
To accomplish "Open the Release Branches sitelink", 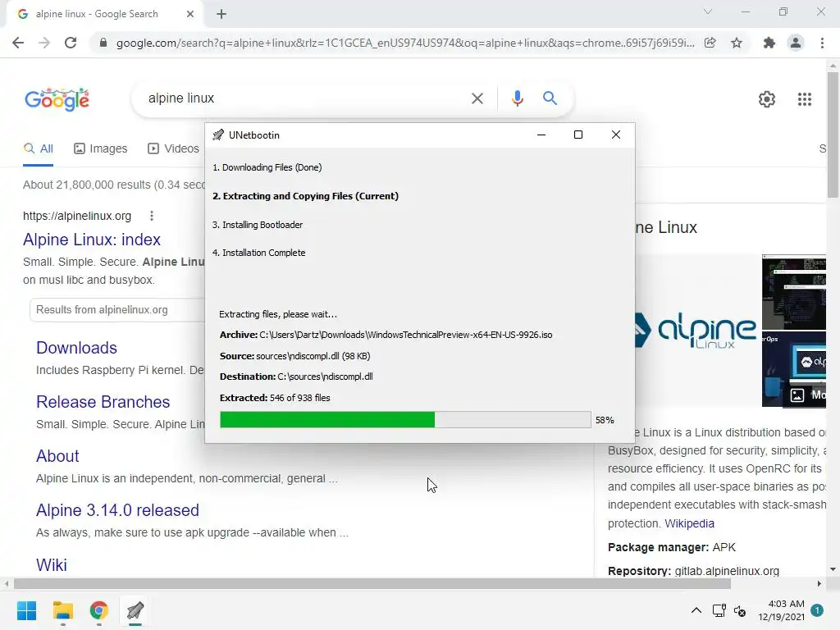I will (x=103, y=402).
